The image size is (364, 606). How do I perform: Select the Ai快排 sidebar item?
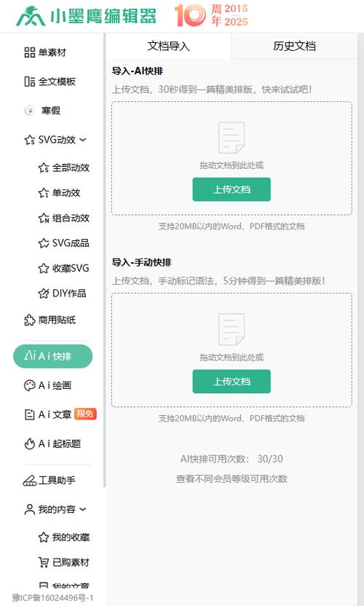(53, 356)
